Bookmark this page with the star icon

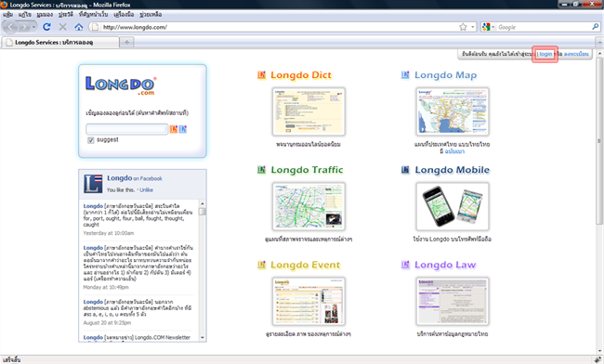(x=463, y=27)
